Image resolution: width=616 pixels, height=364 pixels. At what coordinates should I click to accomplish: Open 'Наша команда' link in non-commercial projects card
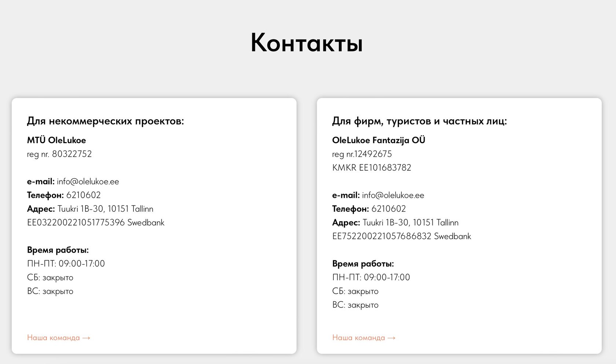click(x=59, y=338)
